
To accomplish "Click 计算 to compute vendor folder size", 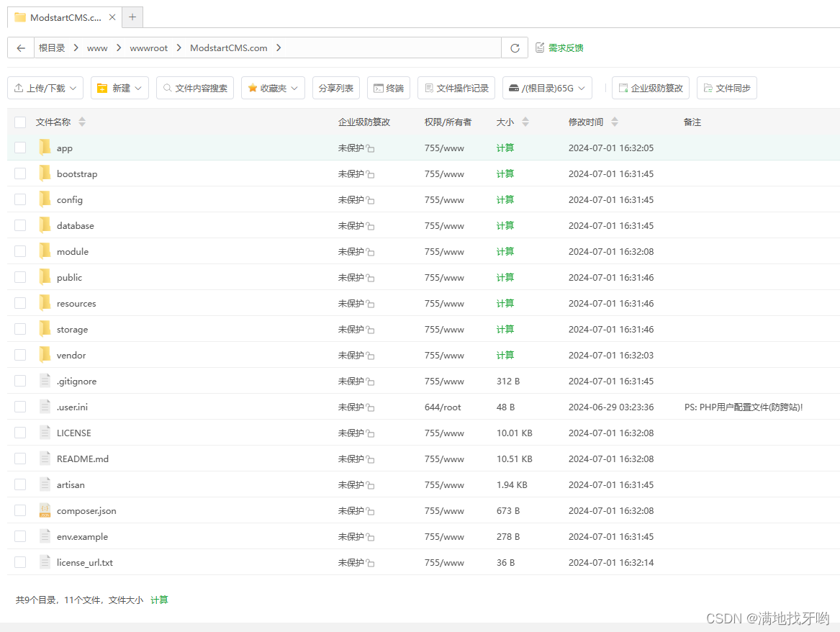I will point(505,355).
